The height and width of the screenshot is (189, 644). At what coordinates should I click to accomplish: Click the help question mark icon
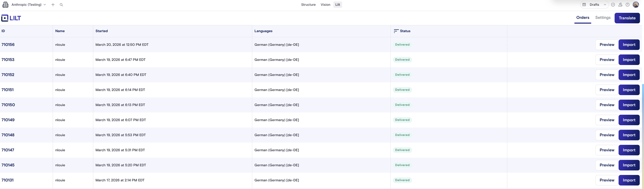point(628,5)
